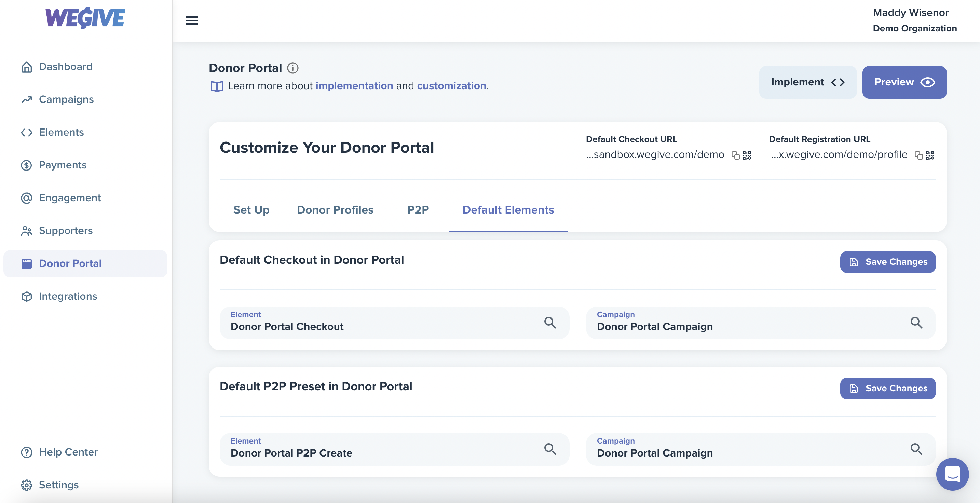980x503 pixels.
Task: Click the Default Checkout in Donor Portal heading
Action: pyautogui.click(x=312, y=260)
